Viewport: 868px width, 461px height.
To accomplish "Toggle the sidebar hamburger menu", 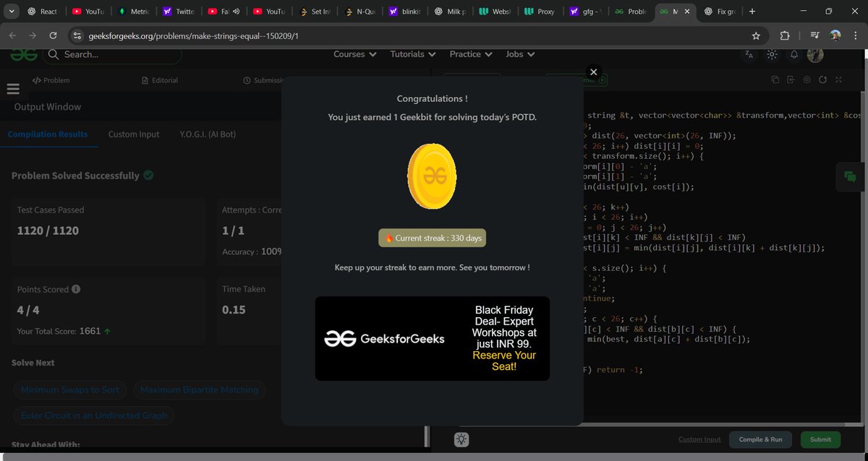I will click(x=13, y=88).
